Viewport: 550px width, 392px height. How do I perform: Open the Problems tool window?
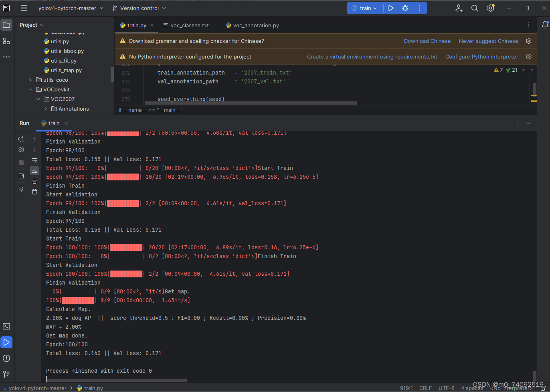coord(6,358)
